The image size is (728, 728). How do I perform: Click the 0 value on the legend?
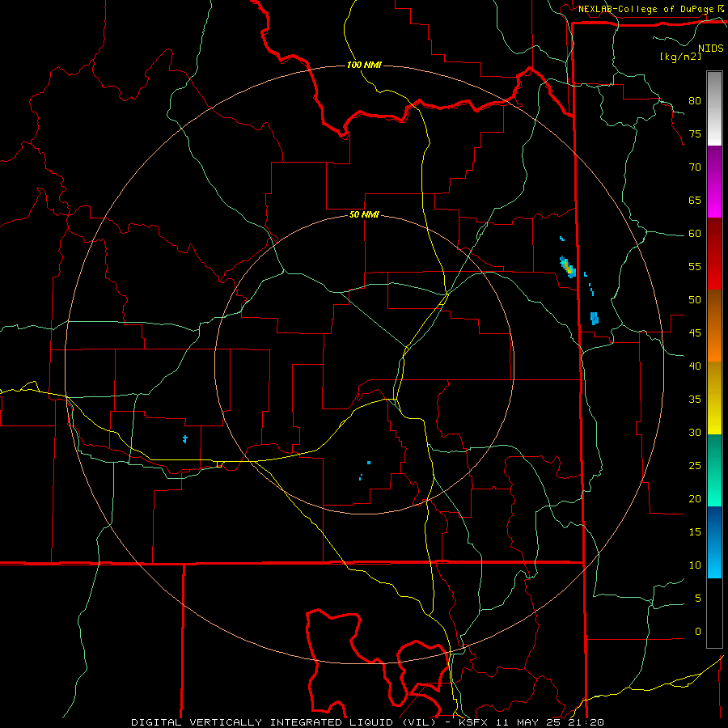(x=698, y=632)
